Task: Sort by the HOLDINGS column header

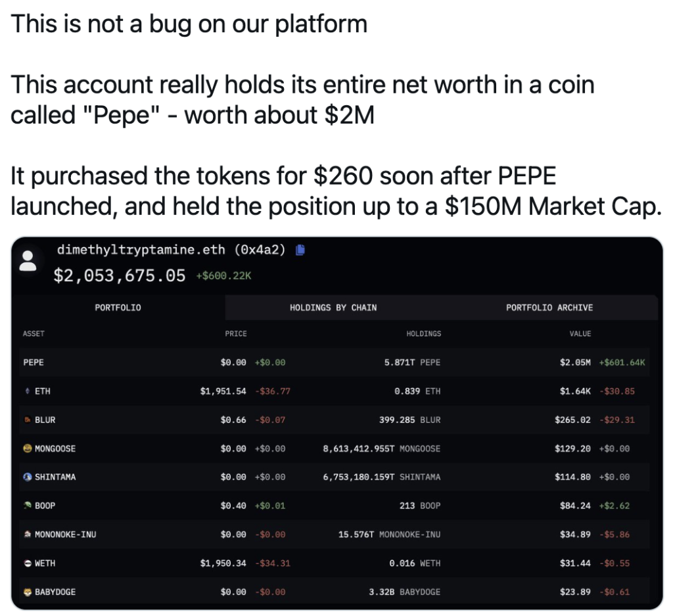Action: point(424,333)
